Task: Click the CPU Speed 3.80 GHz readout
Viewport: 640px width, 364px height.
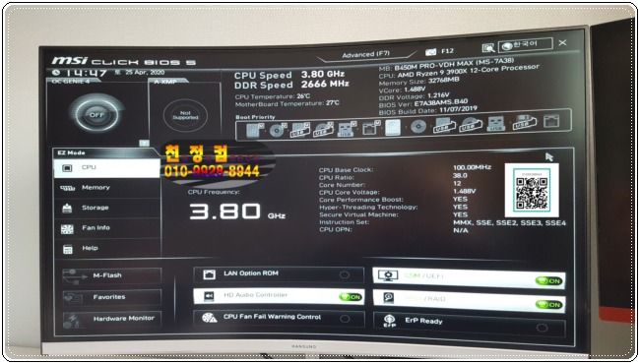Action: click(289, 75)
